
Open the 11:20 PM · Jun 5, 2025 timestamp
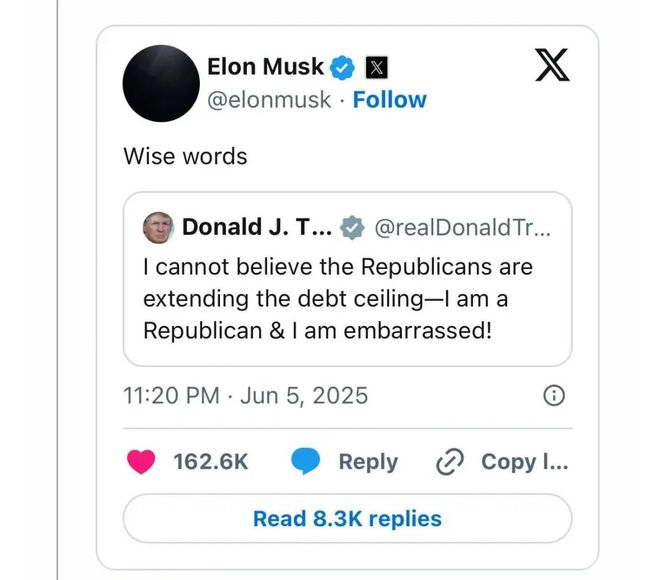(245, 395)
